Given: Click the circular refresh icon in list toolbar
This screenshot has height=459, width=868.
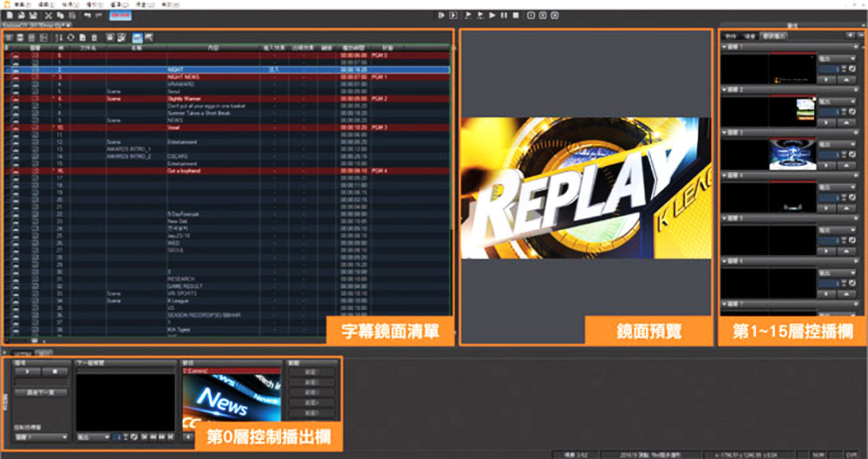Looking at the screenshot, I should click(x=70, y=37).
